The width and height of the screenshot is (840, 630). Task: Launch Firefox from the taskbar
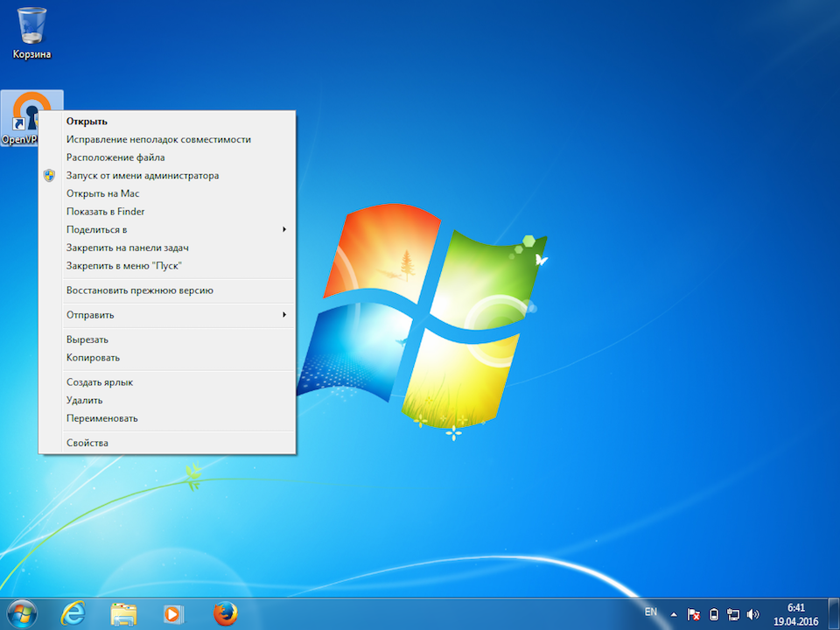coord(226,614)
